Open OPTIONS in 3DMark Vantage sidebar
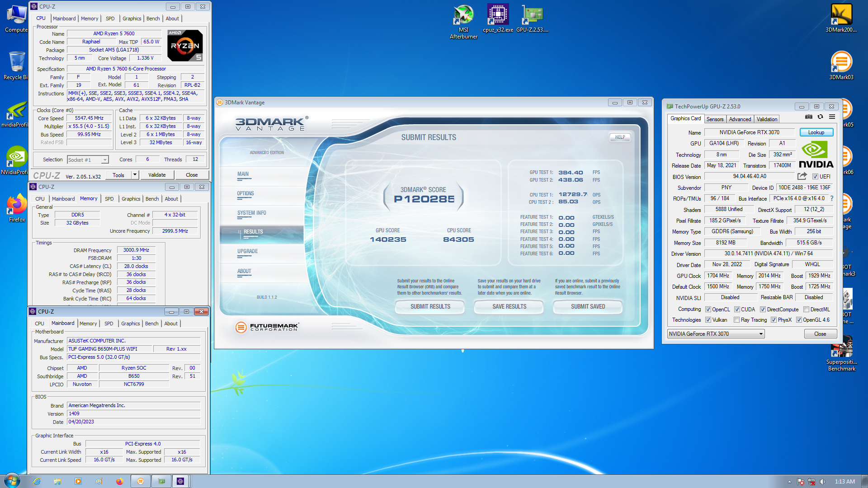 click(x=245, y=193)
